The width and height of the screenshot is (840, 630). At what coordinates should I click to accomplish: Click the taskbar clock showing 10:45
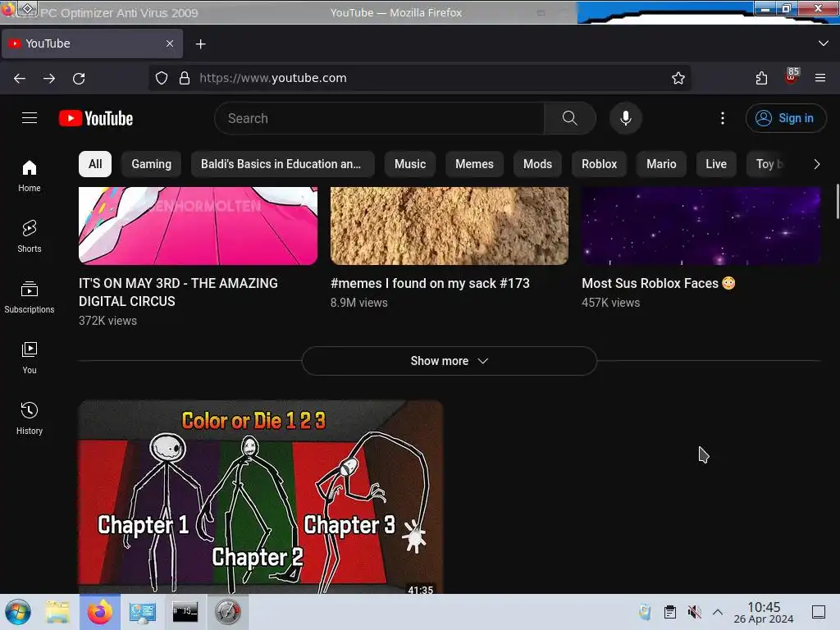(x=764, y=612)
